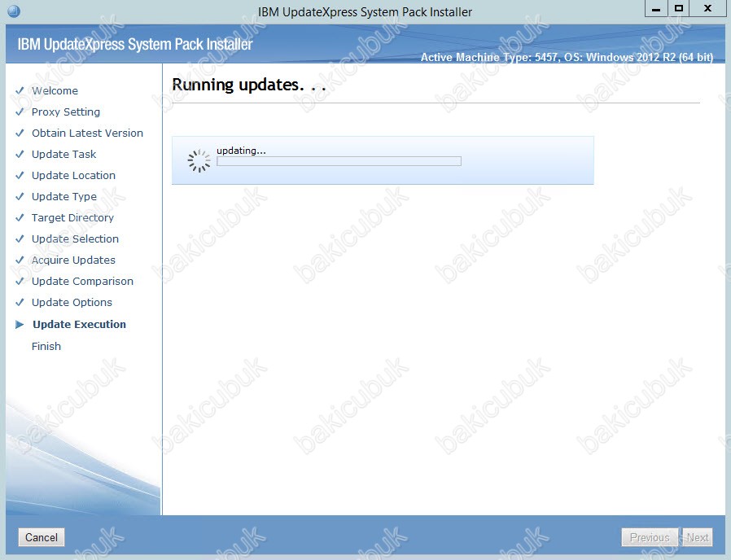Click the checkmark next to Update Type
Screen dimensions: 731x560
coord(20,196)
